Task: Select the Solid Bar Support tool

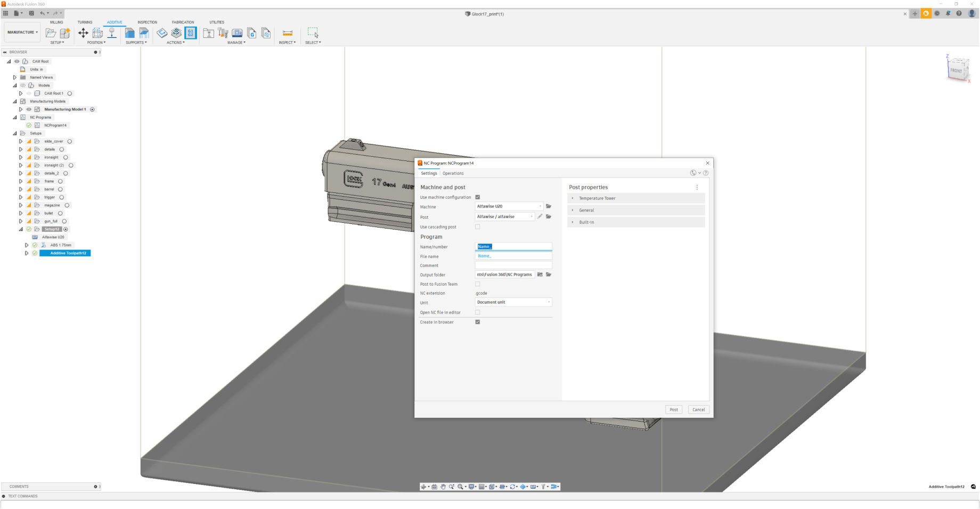Action: pos(144,33)
